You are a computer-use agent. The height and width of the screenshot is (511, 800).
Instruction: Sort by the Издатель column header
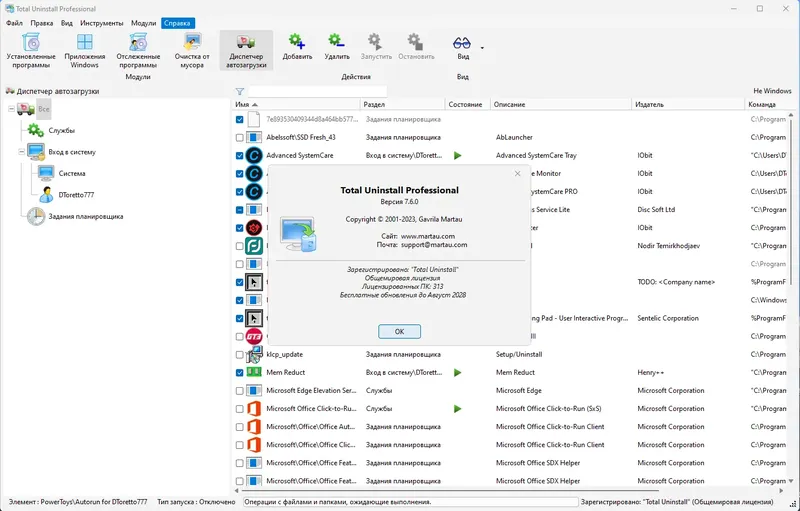pos(688,104)
